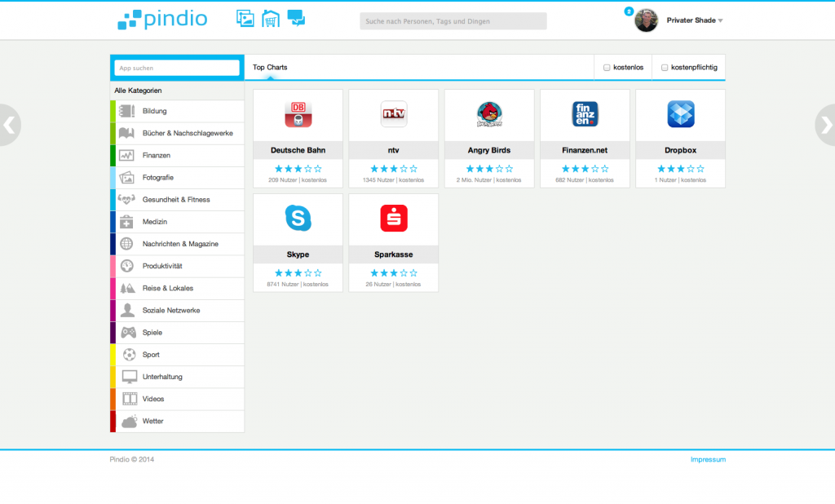Select Alle Kategorien

point(138,91)
